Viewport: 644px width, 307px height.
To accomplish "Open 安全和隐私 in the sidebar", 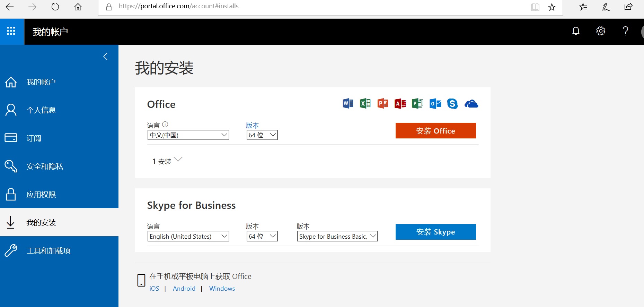I will click(59, 166).
